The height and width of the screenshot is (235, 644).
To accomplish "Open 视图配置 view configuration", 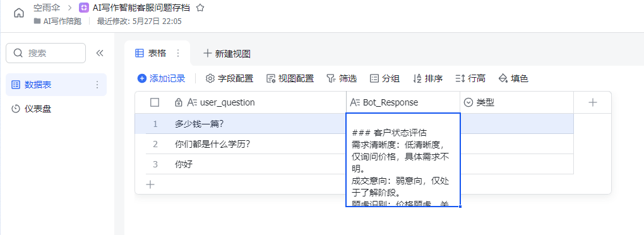I will 290,78.
